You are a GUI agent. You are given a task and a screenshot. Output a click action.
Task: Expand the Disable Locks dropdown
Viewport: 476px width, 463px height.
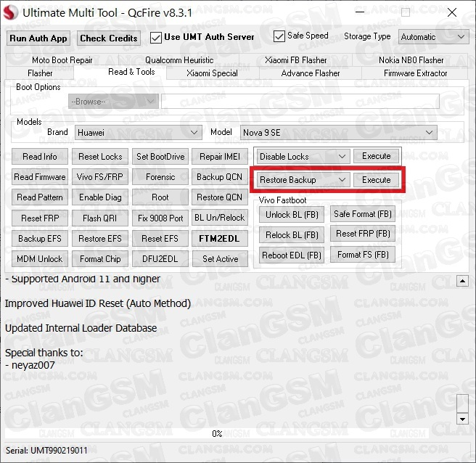(x=303, y=156)
